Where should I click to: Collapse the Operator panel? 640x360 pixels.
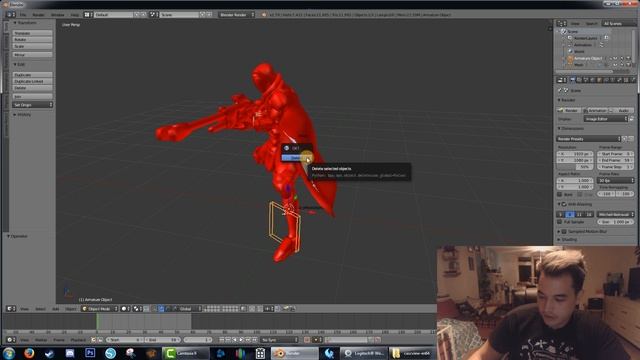tap(18, 236)
